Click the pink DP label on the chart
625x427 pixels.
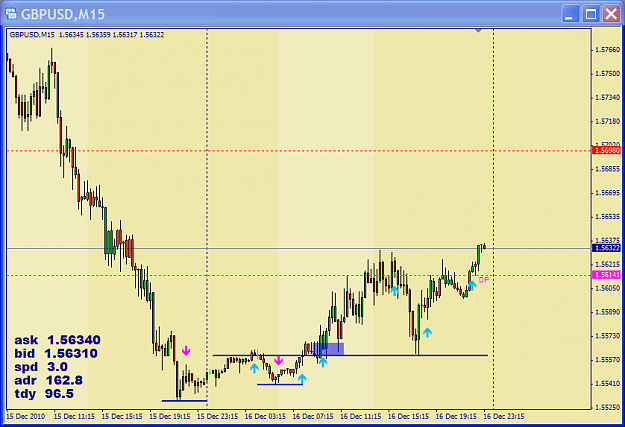pyautogui.click(x=483, y=280)
